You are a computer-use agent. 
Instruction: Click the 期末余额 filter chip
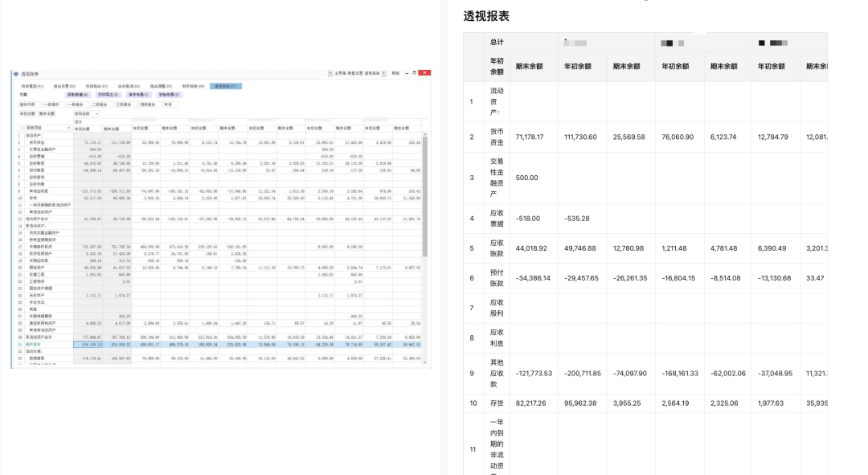click(47, 114)
